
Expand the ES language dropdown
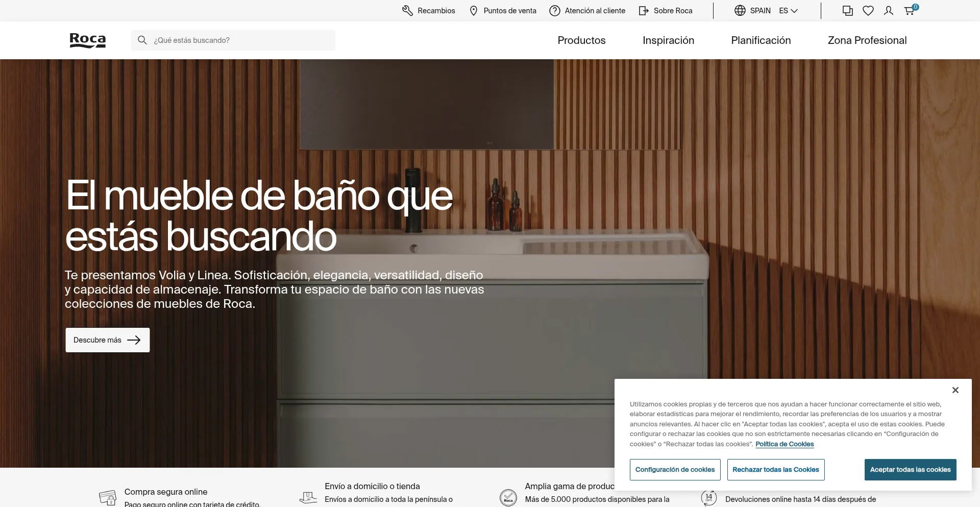click(789, 11)
